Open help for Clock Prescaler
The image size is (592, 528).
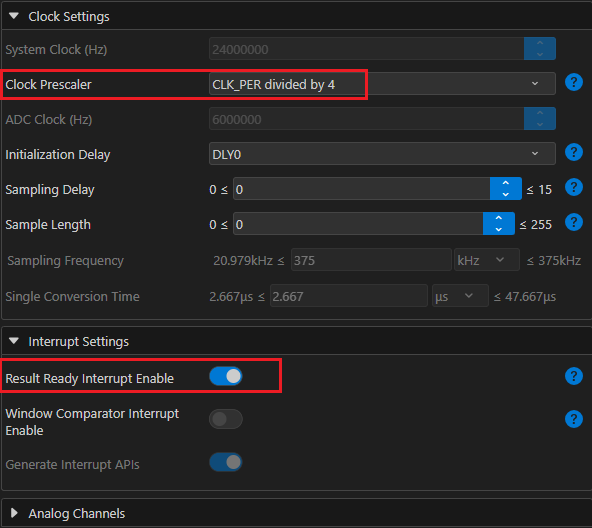click(x=574, y=82)
